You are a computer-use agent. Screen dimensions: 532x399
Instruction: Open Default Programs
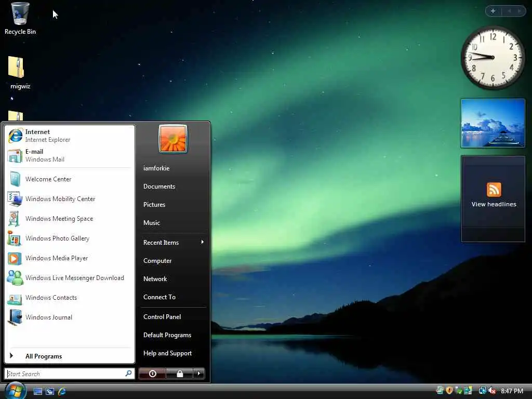(x=173, y=335)
